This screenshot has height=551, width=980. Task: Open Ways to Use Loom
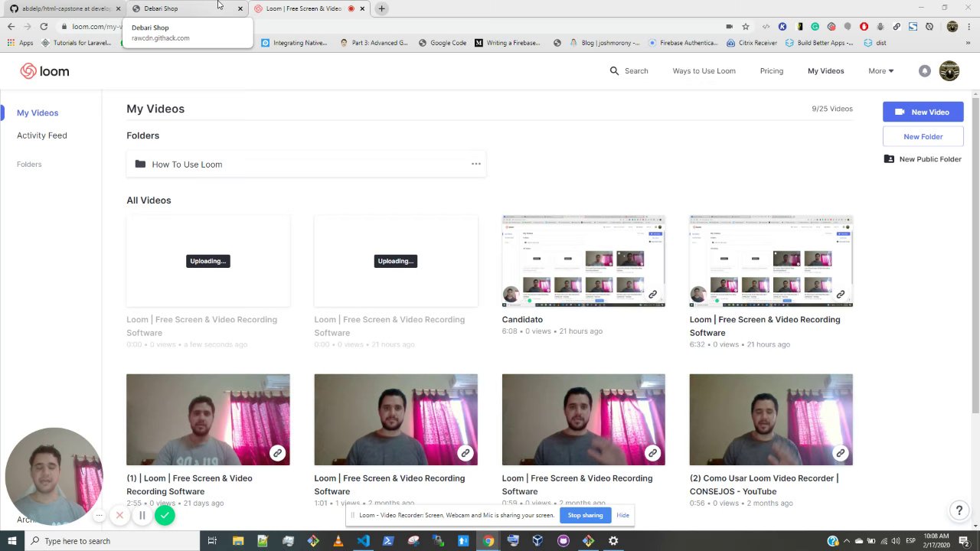tap(704, 70)
